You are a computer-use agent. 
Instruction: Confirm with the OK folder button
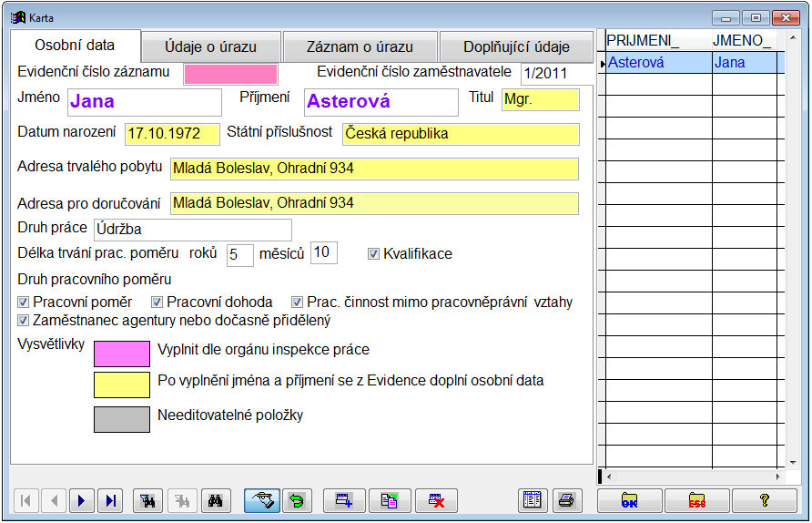629,500
